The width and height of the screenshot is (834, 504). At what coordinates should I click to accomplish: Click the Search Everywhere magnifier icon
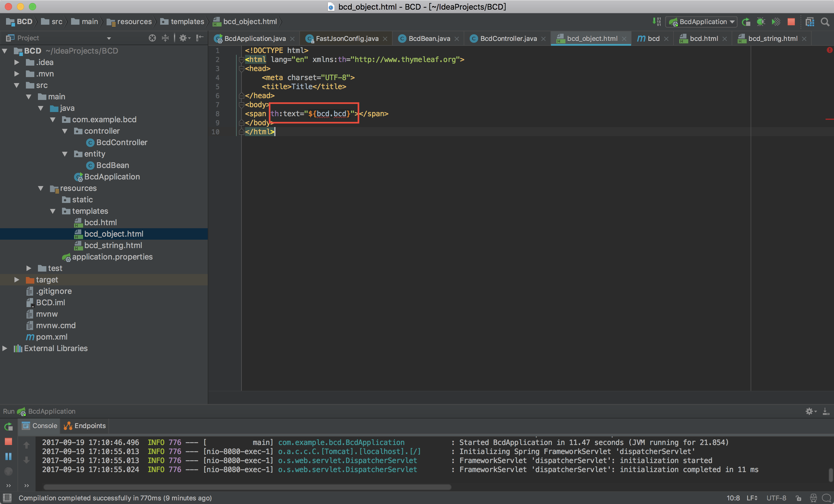(825, 22)
